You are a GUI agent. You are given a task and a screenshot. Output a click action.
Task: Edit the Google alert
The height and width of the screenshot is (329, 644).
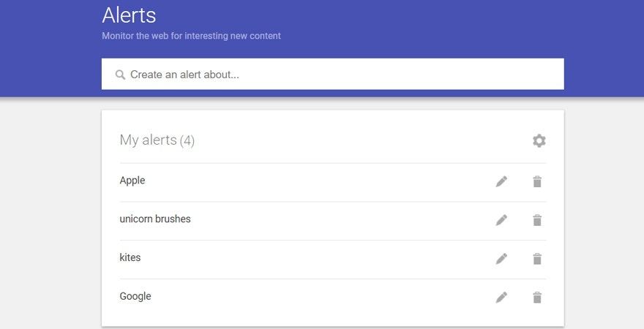[x=501, y=297]
